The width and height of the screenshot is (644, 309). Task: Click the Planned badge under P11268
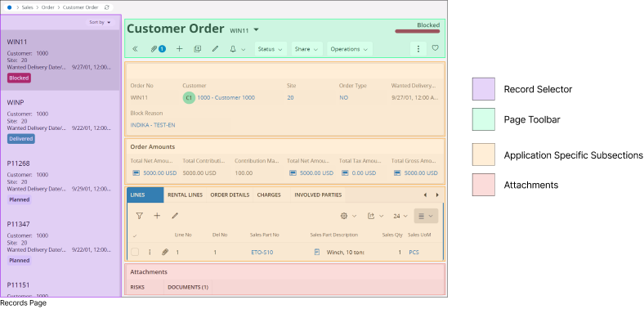point(20,199)
